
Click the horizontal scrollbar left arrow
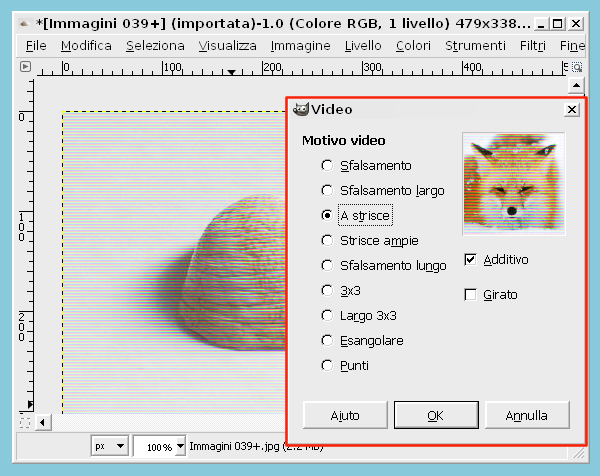click(x=41, y=423)
